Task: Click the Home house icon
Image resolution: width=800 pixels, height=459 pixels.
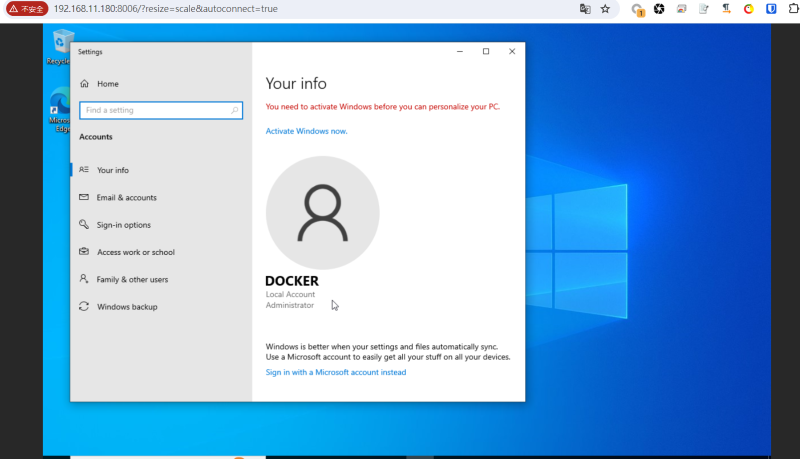Action: pos(84,84)
